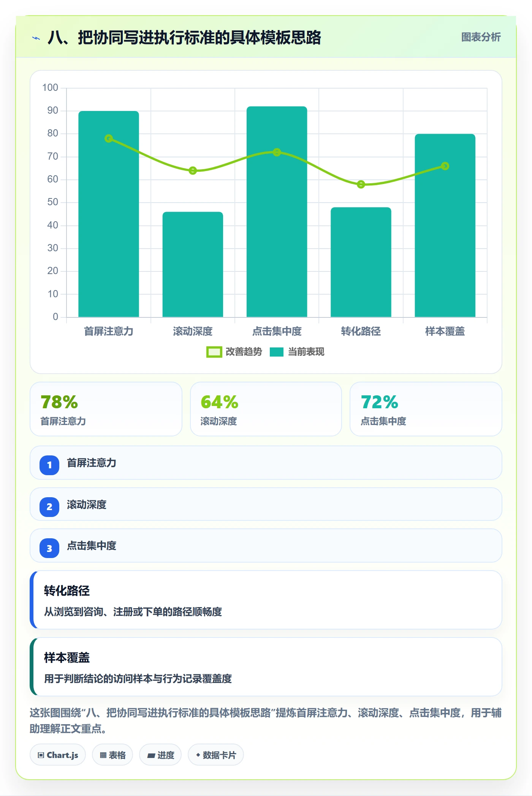
Task: Click the text 用于判断结论的访问样本与行为记录覆盖度
Action: [x=138, y=679]
